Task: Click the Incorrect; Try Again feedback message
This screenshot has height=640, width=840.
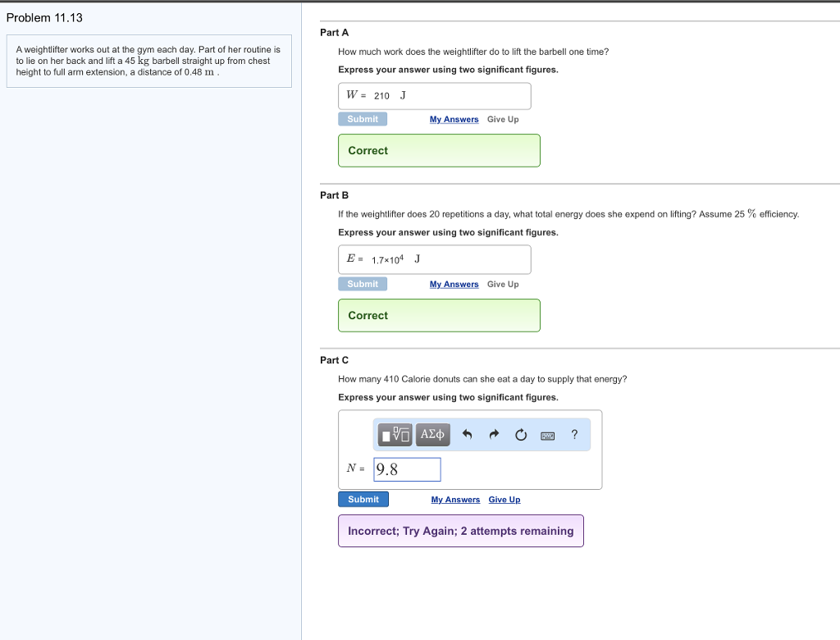Action: point(461,531)
